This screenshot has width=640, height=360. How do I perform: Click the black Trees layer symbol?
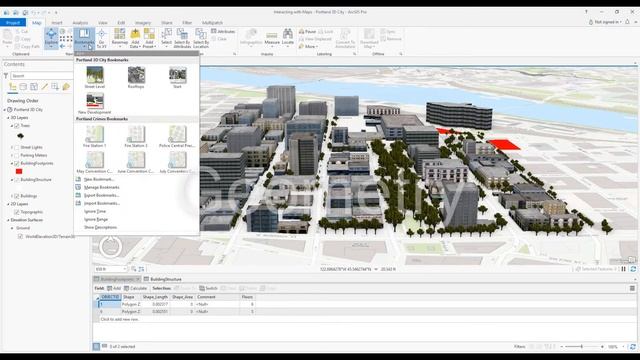click(x=20, y=136)
